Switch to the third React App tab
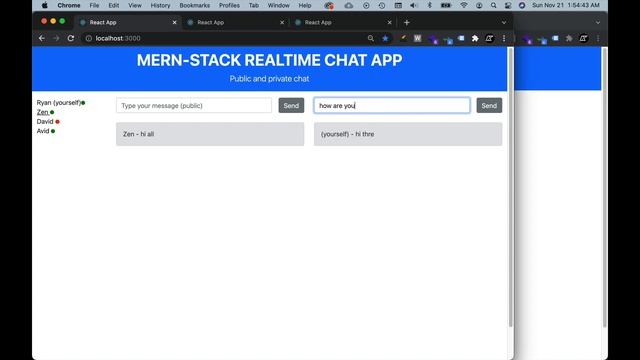This screenshot has height=360, width=640. click(343, 22)
